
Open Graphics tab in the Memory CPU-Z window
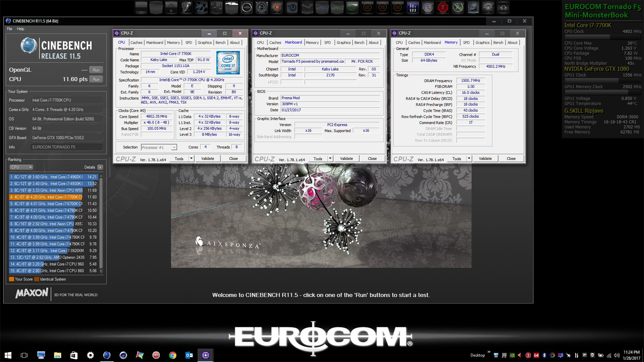click(482, 43)
